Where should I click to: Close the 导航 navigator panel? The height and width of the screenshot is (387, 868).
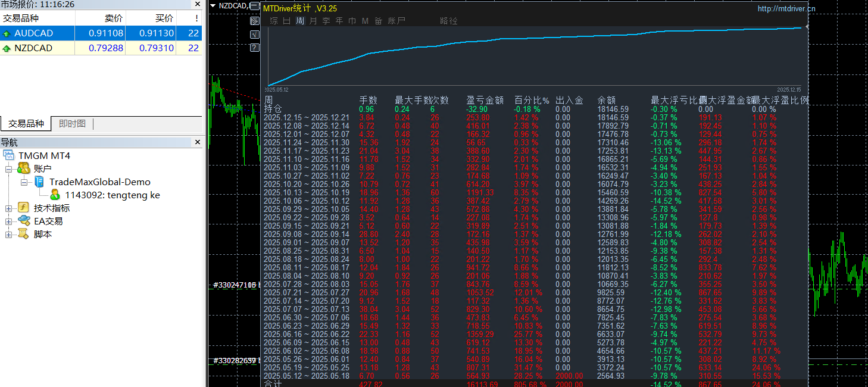[198, 142]
